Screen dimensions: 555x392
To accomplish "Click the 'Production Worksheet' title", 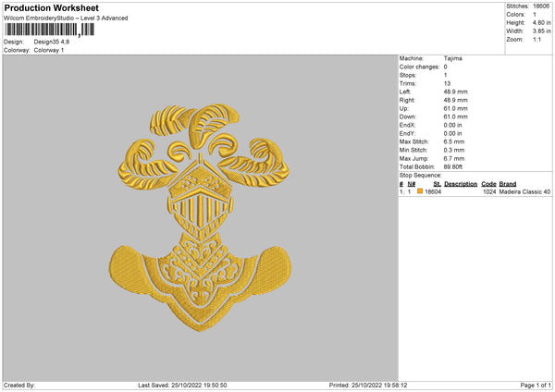I will coord(51,7).
